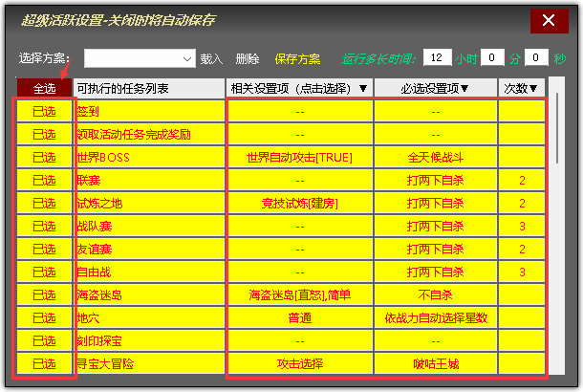This screenshot has width=583, height=392.
Task: Select the 刻印探宝 task name
Action: click(x=149, y=341)
